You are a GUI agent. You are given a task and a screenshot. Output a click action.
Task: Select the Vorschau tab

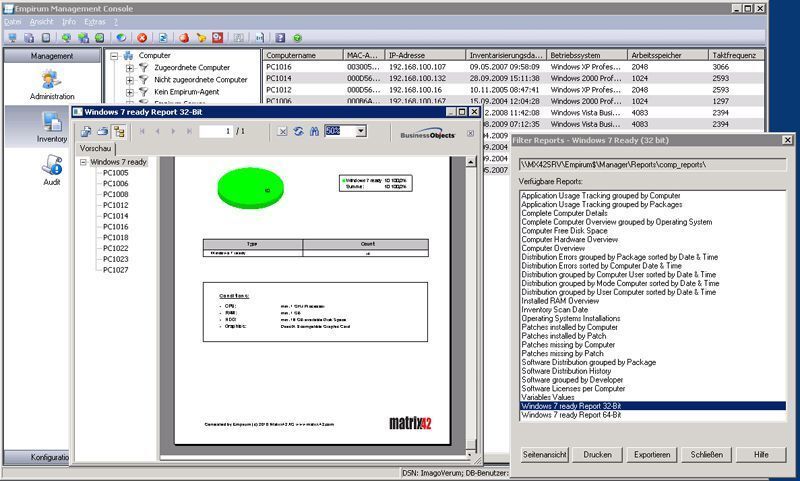click(x=95, y=148)
